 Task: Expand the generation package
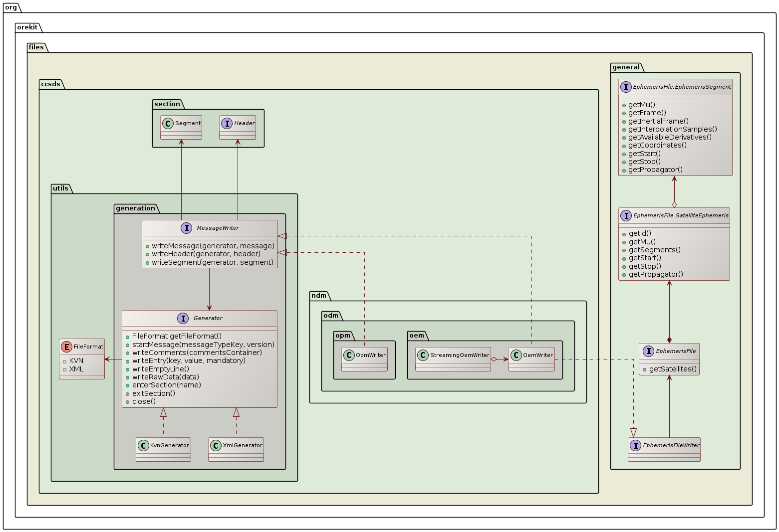135,208
